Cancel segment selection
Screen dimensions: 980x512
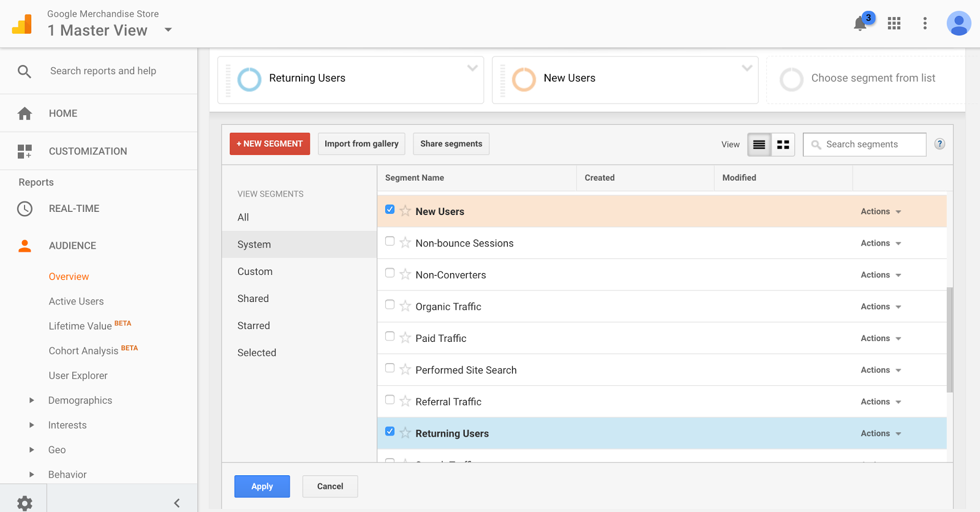coord(330,486)
